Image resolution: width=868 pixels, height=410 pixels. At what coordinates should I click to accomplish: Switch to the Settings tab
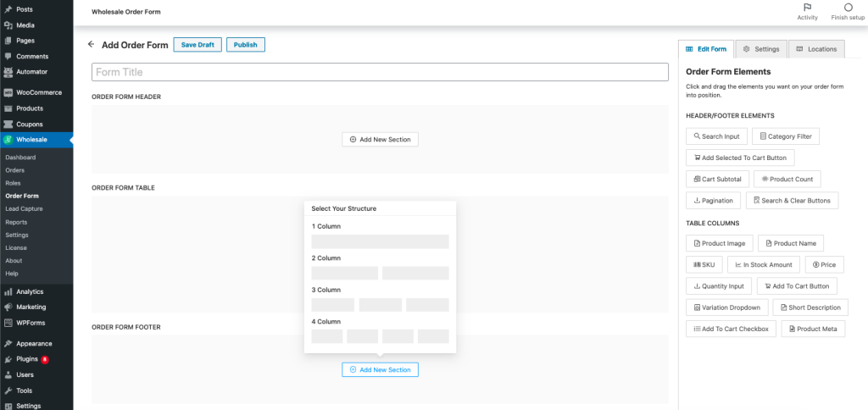[760, 49]
